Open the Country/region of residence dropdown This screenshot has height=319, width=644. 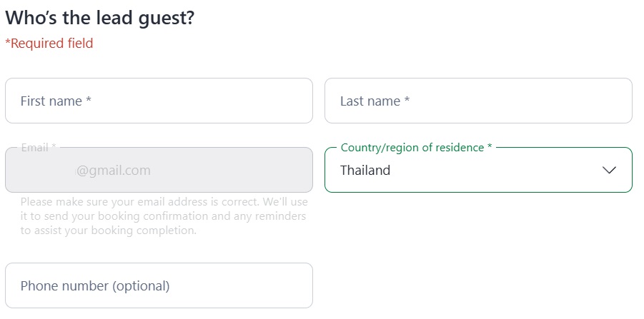pyautogui.click(x=478, y=170)
